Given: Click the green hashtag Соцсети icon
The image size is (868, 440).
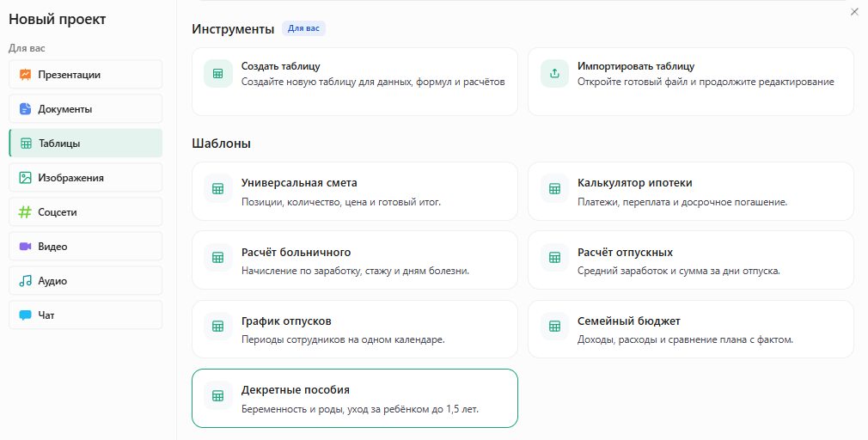Looking at the screenshot, I should point(26,212).
